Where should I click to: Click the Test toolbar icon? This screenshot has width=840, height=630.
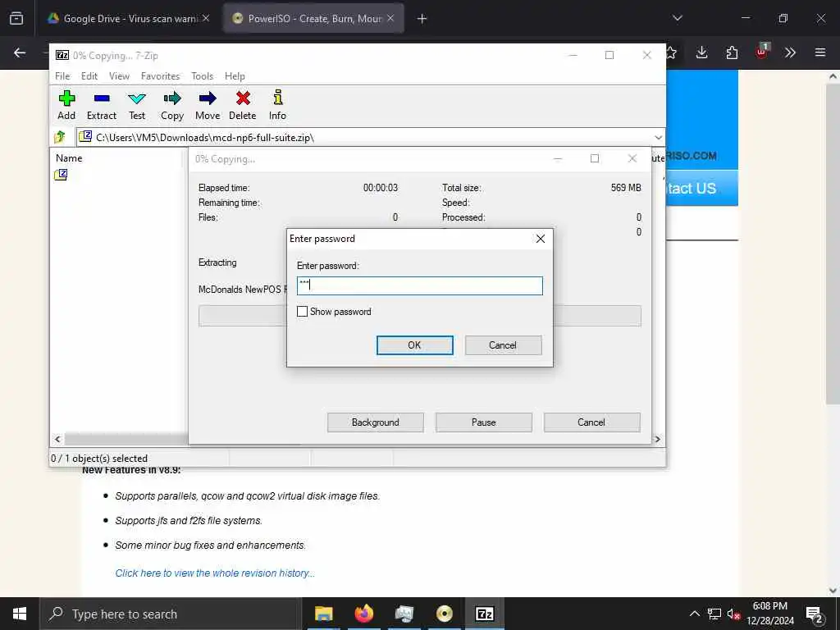coord(137,105)
